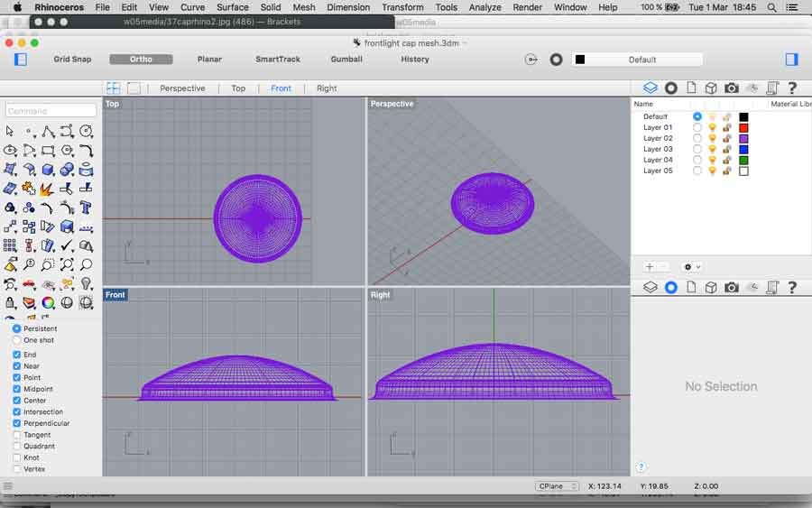Select the light bulb show/hide tool
812x508 pixels.
tap(86, 283)
